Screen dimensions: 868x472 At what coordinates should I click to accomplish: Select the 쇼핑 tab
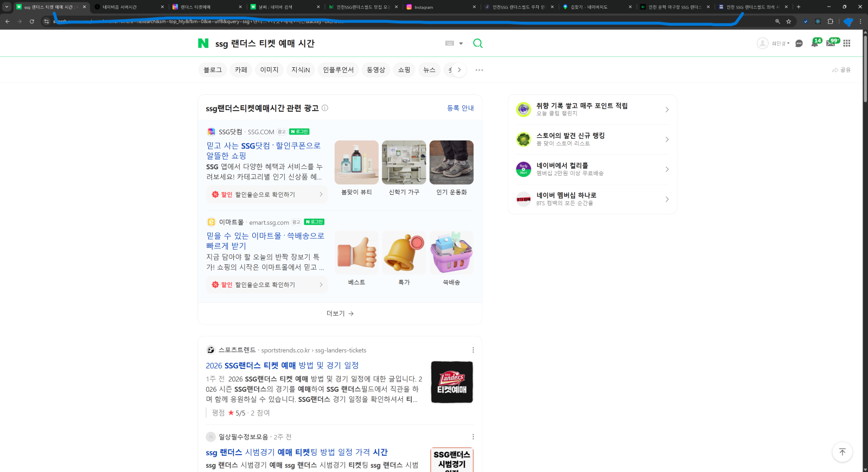(x=404, y=70)
